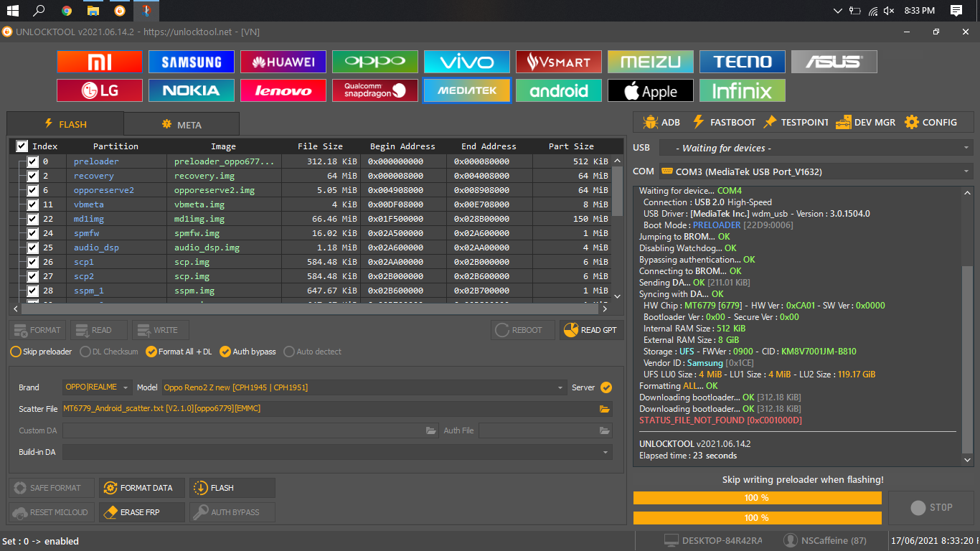Open DEV MGR device manager
Viewport: 980px width, 551px height.
coord(866,122)
